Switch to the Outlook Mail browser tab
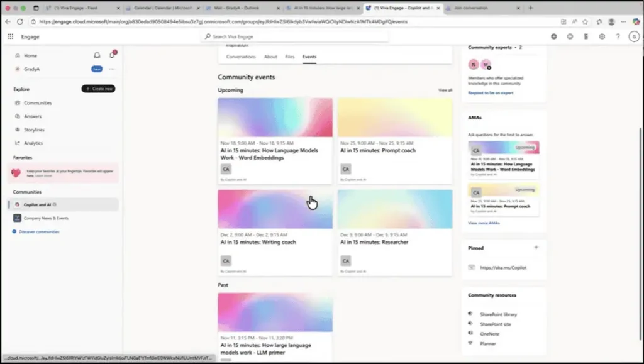Image resolution: width=644 pixels, height=364 pixels. (241, 8)
